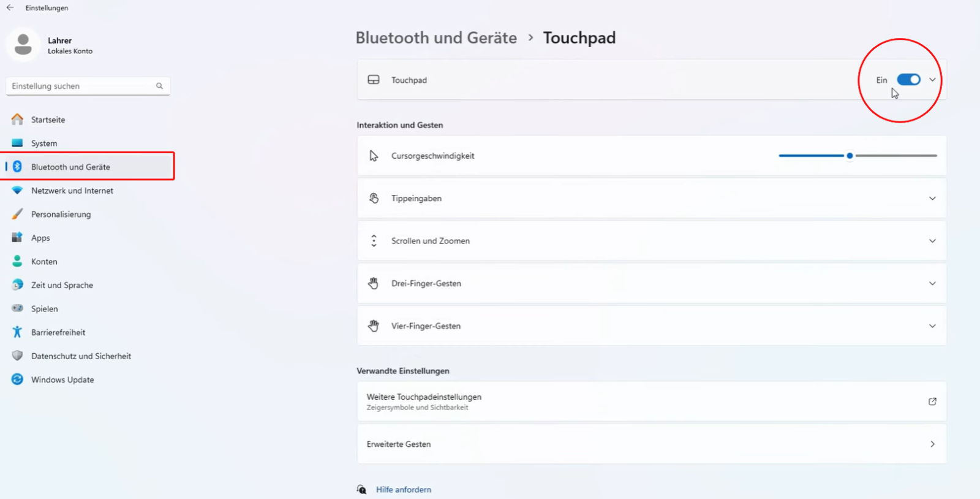Open Erweiterte Gesten settings
The height and width of the screenshot is (499, 980).
[x=651, y=444]
